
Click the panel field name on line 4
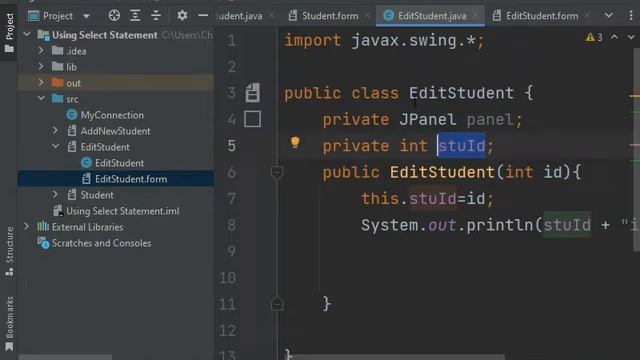coord(490,120)
